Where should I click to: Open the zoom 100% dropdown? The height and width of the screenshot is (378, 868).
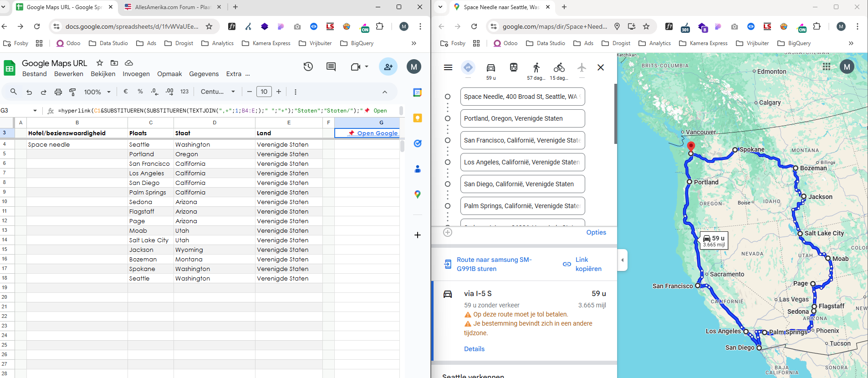click(x=97, y=92)
